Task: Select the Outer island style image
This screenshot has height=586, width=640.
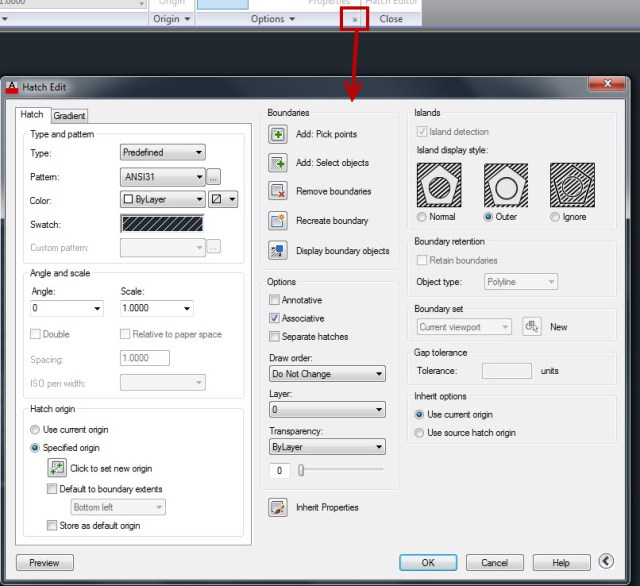Action: (506, 185)
